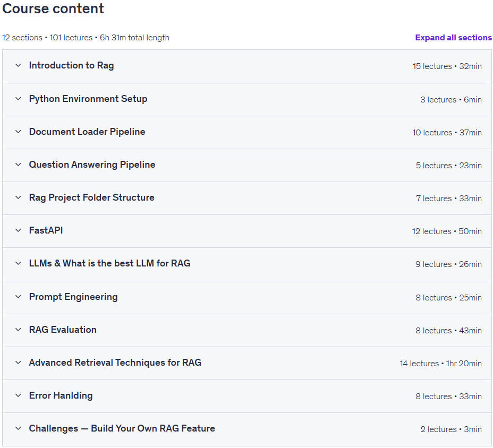Select the Error Hanlding title
Viewport: 493px width, 448px height.
pos(61,395)
